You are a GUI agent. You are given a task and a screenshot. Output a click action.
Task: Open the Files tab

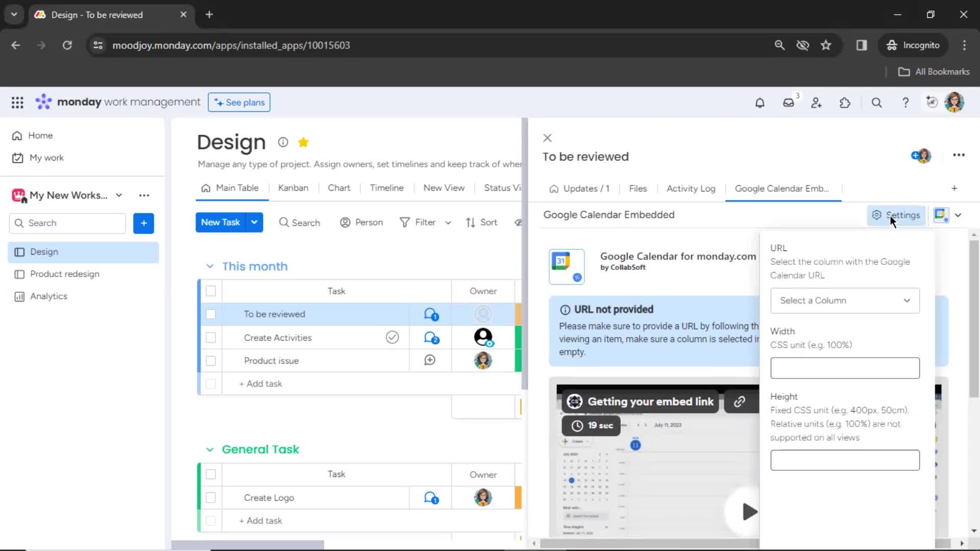(638, 189)
